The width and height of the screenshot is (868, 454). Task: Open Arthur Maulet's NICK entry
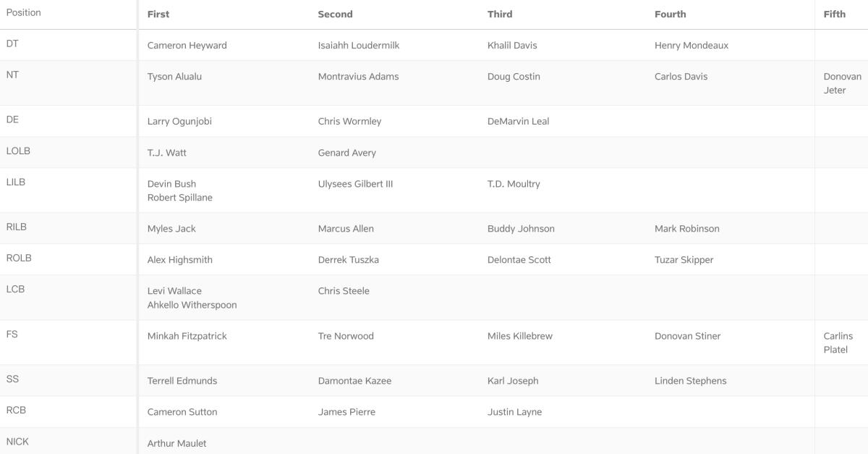click(176, 443)
